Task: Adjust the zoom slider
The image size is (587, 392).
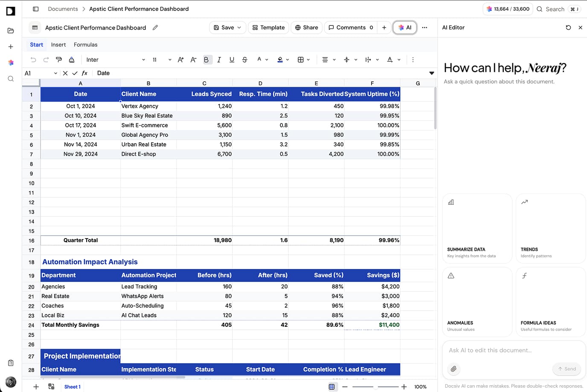Action: click(x=375, y=386)
